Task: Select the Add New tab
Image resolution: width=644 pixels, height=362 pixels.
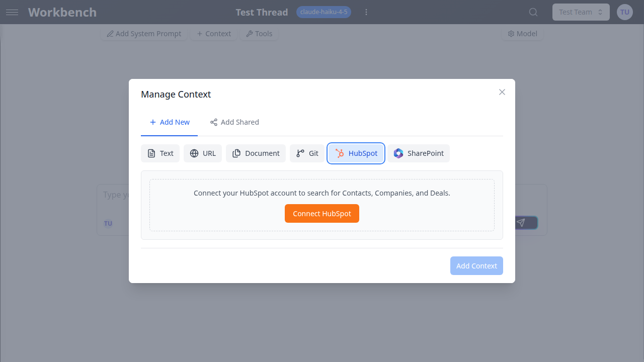Action: 170,122
